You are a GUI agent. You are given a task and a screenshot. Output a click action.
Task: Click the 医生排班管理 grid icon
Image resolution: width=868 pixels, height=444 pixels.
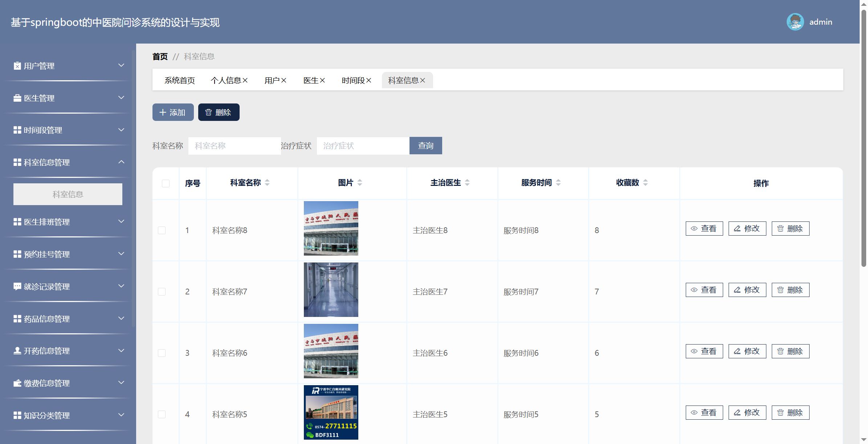[x=17, y=222]
